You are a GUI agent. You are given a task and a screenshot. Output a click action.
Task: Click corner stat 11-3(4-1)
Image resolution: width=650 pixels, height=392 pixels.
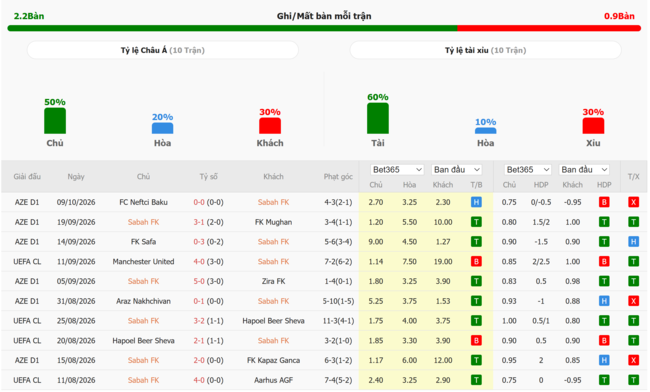point(338,321)
